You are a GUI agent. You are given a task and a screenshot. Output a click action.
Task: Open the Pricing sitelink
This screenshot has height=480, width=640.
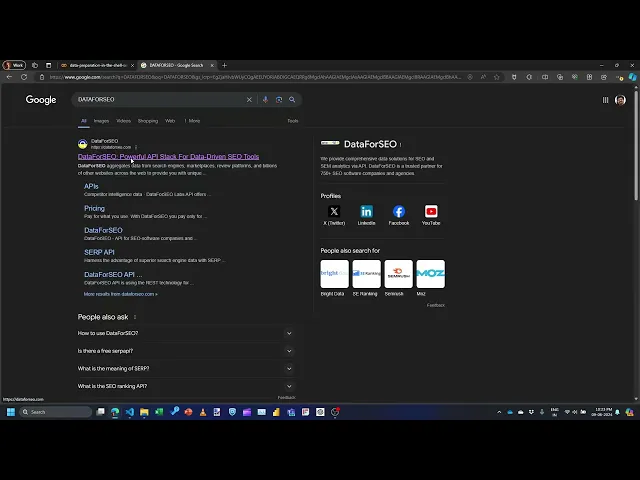point(94,208)
